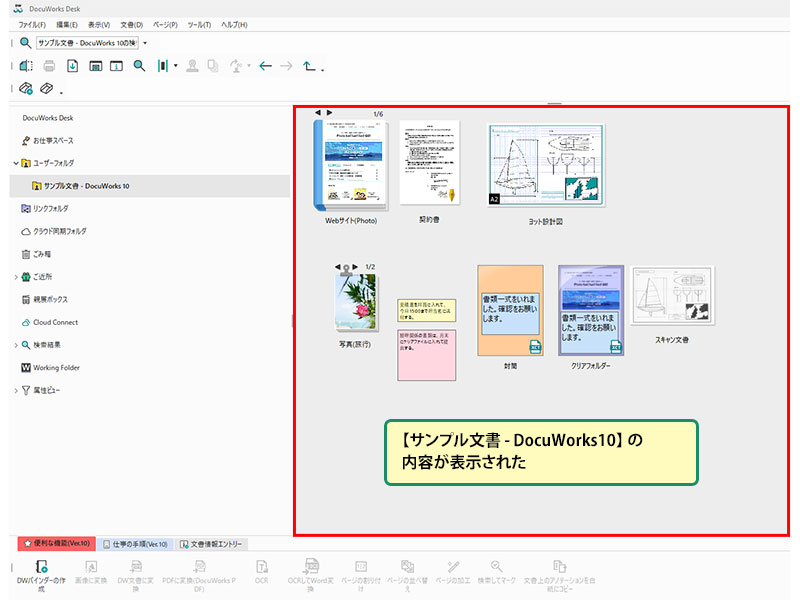Show previous page of Webサイト(Photo) binder

(x=318, y=112)
